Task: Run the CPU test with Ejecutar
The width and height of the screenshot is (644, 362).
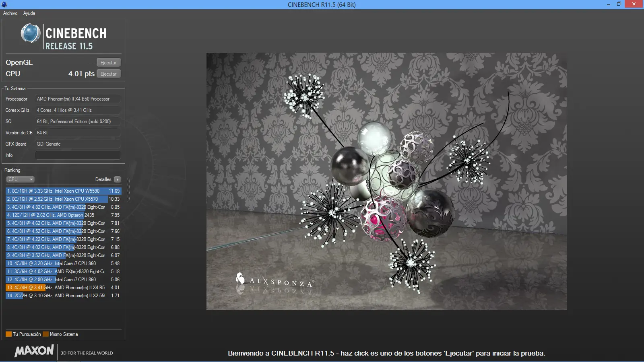Action: tap(109, 74)
